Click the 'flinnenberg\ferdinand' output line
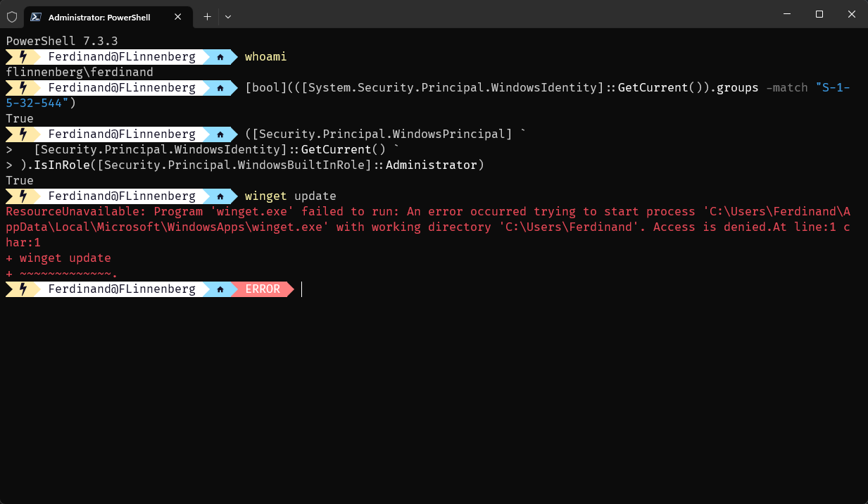868x504 pixels. [80, 73]
